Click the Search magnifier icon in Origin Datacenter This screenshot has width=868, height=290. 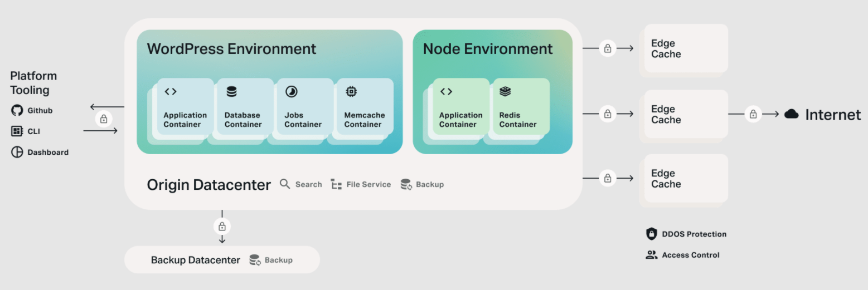[285, 184]
